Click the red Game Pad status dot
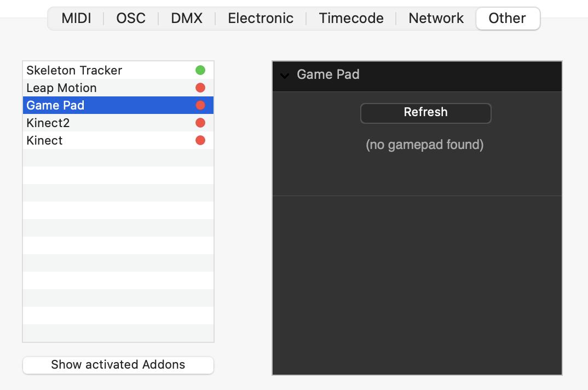 point(200,105)
